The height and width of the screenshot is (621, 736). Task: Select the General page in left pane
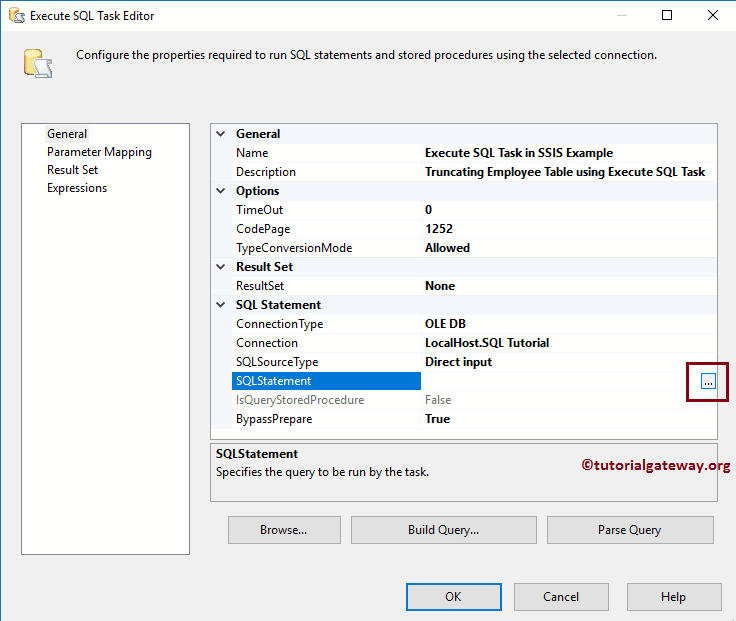[x=67, y=134]
